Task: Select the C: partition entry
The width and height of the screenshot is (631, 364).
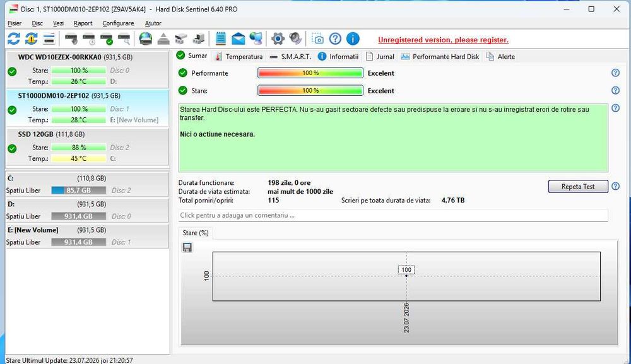Action: click(87, 184)
